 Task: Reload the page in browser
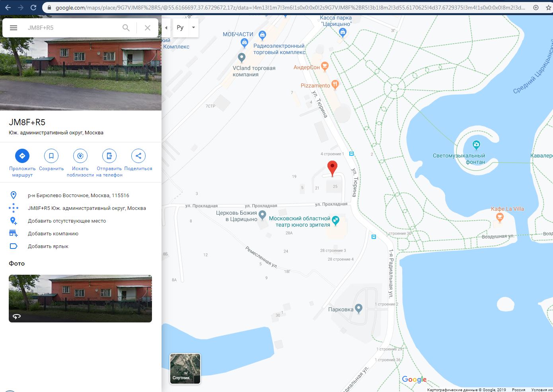[33, 8]
